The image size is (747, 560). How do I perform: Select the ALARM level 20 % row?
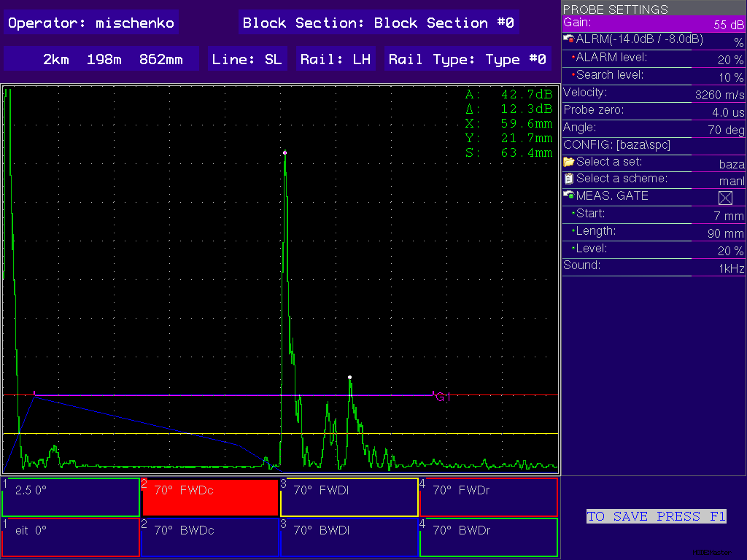pos(654,58)
